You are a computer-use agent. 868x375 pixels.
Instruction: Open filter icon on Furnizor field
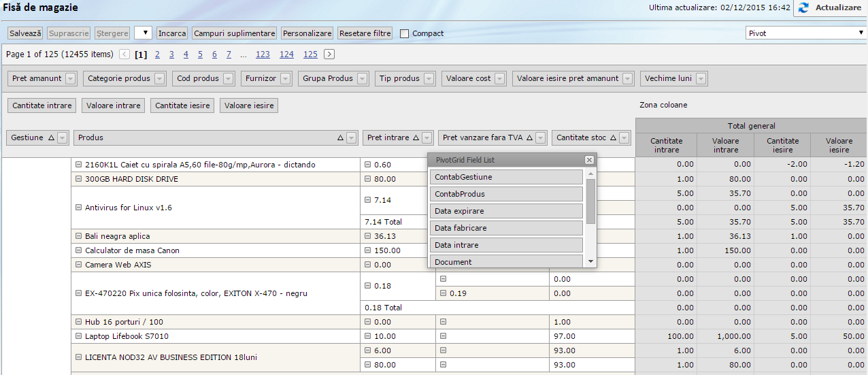(286, 79)
